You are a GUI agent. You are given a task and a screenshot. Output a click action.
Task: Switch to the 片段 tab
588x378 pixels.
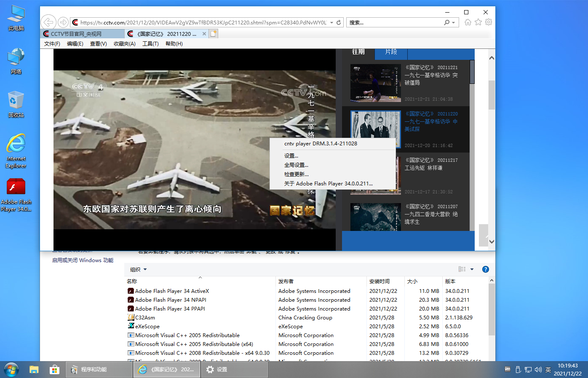pos(391,52)
